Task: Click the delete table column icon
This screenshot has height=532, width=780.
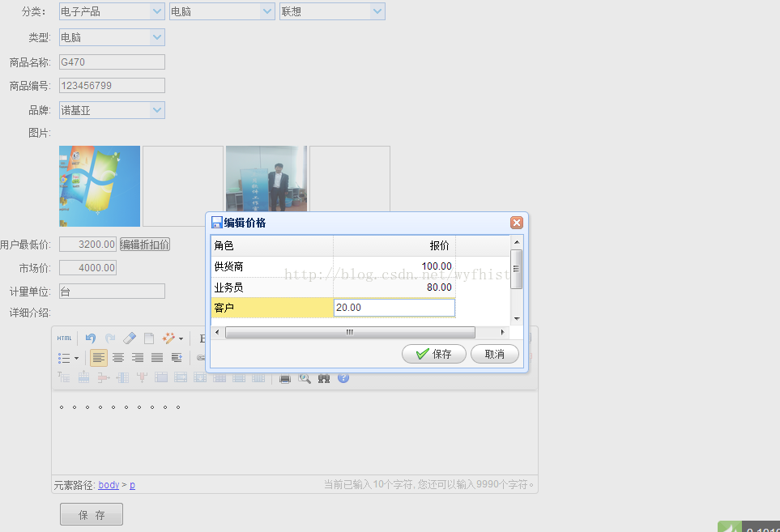Action: [142, 378]
